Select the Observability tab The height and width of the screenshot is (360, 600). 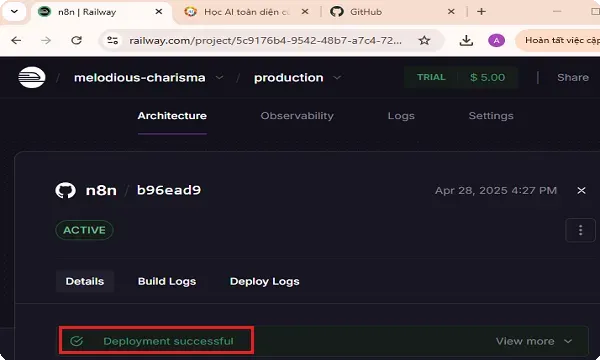point(297,116)
